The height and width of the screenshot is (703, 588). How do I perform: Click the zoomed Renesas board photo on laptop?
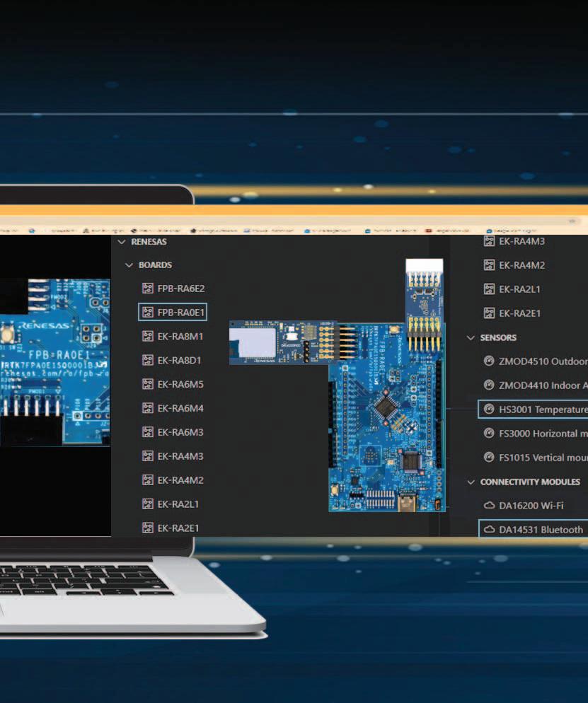pyautogui.click(x=54, y=362)
